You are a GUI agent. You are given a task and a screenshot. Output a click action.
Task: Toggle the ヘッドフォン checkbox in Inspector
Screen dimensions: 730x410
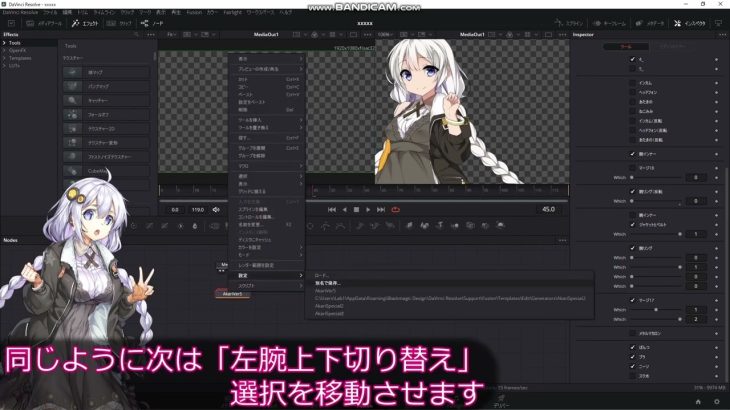click(x=632, y=92)
